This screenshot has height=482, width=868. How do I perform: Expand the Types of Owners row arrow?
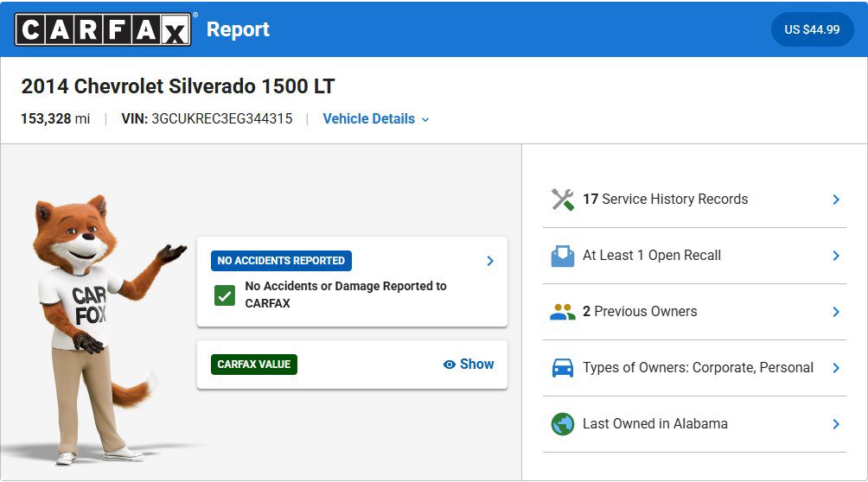836,368
